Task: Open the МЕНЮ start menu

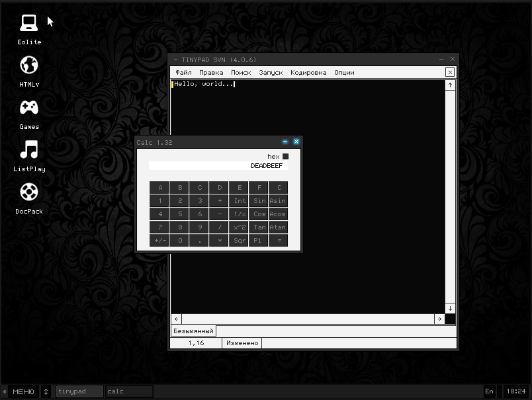Action: [23, 391]
